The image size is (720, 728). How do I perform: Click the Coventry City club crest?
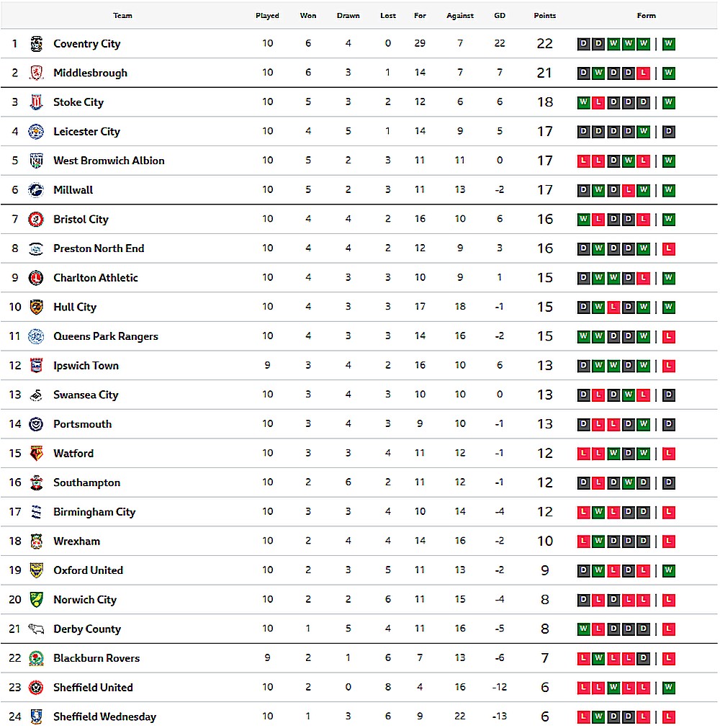tap(36, 44)
